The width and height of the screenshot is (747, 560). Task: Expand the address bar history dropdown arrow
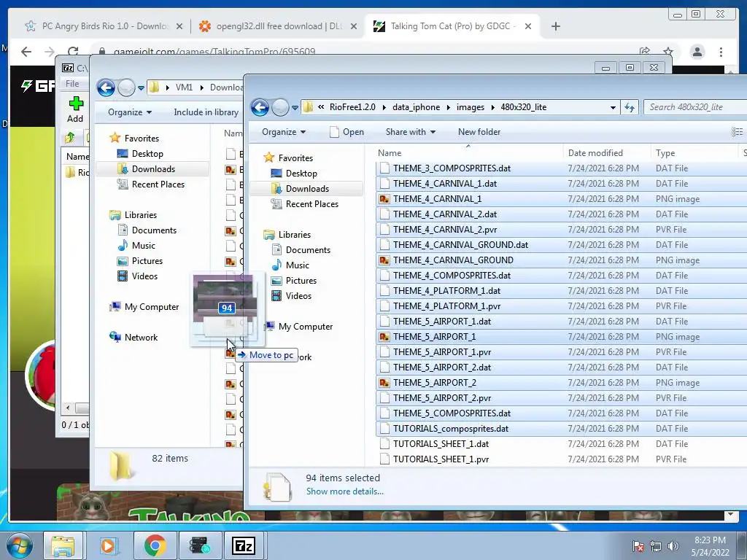click(613, 108)
